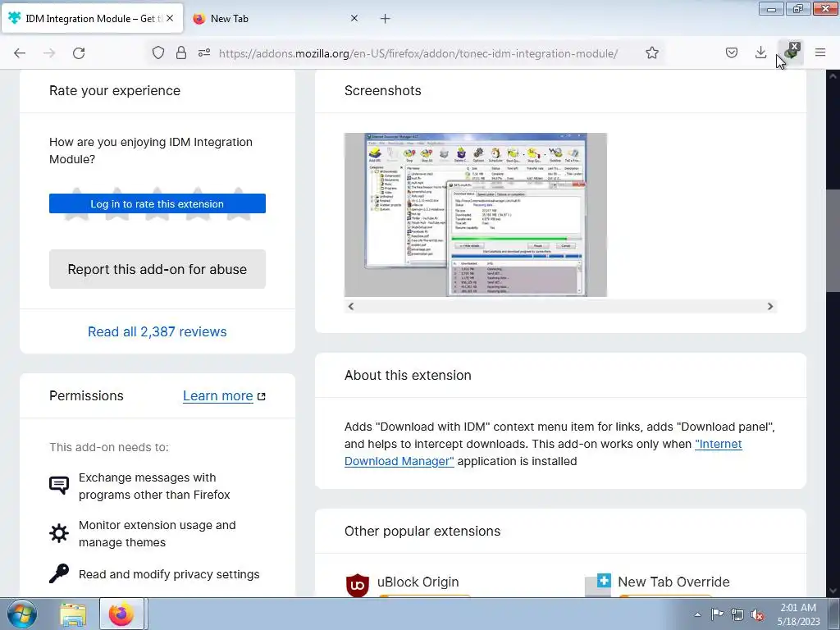Open the Firefox application menu

(x=820, y=52)
